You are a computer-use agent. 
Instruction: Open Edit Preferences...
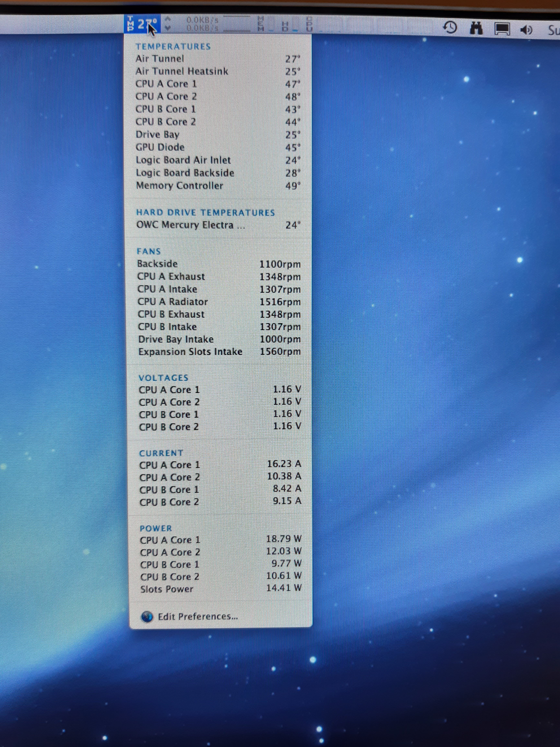point(198,617)
